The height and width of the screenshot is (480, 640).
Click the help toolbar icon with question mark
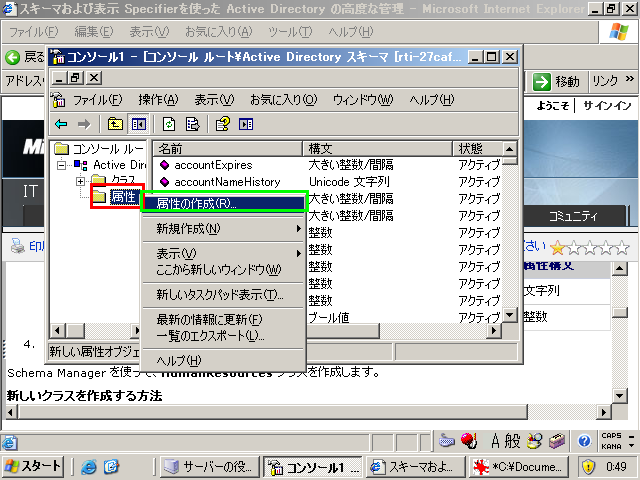pos(223,124)
